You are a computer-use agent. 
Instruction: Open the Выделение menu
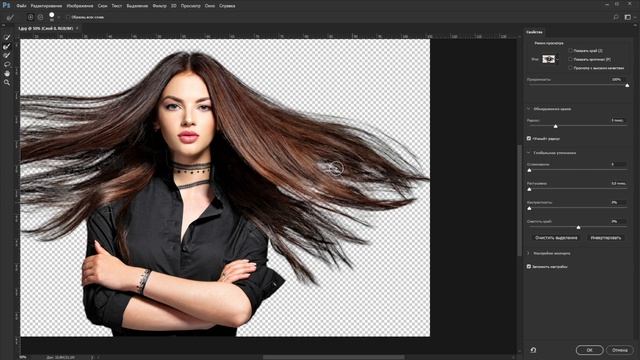137,6
